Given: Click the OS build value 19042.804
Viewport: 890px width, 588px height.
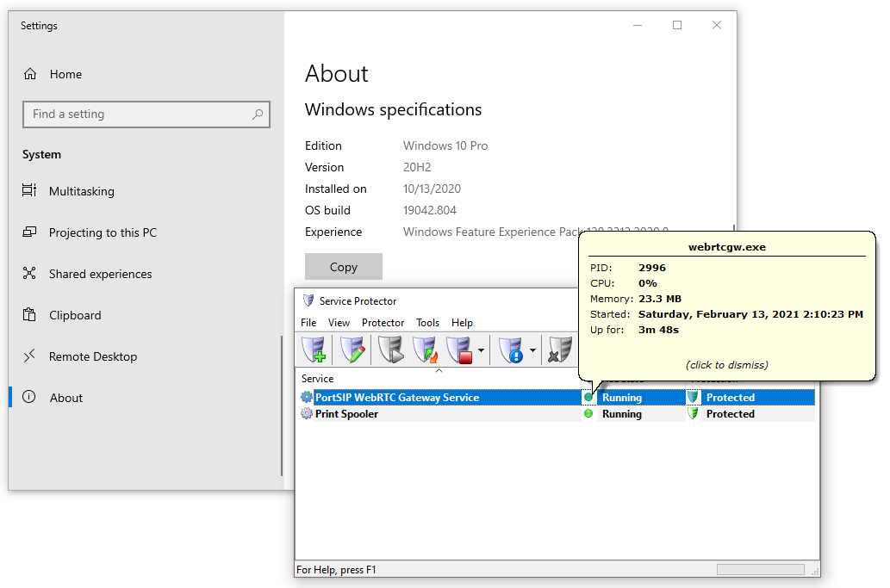Looking at the screenshot, I should (430, 210).
